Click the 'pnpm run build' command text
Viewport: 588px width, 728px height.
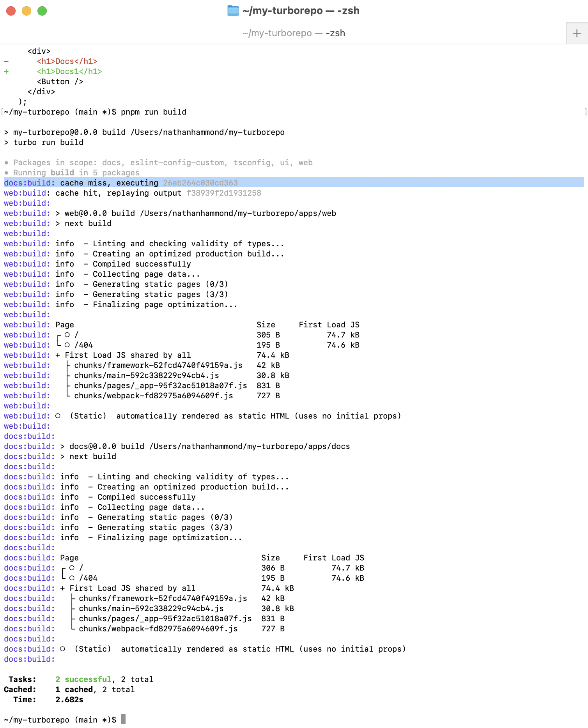tap(154, 112)
